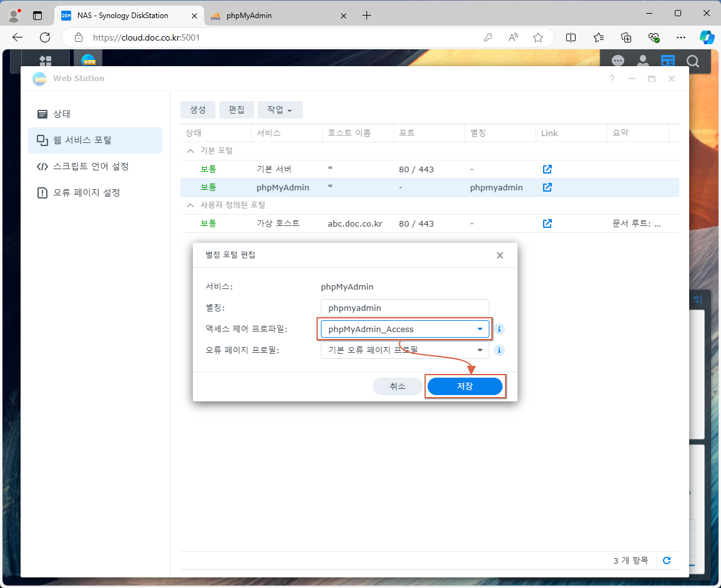Open DSM notifications chat bubble icon
721x588 pixels.
(617, 61)
